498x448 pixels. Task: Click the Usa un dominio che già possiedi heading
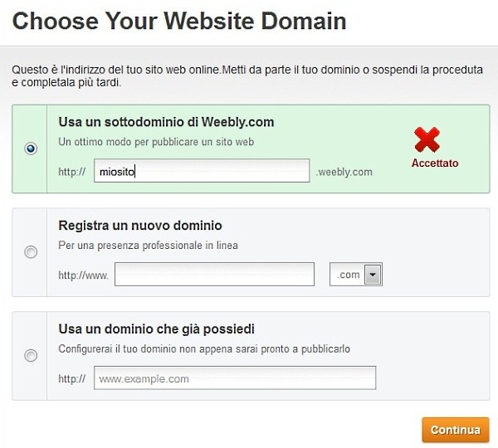click(x=157, y=329)
